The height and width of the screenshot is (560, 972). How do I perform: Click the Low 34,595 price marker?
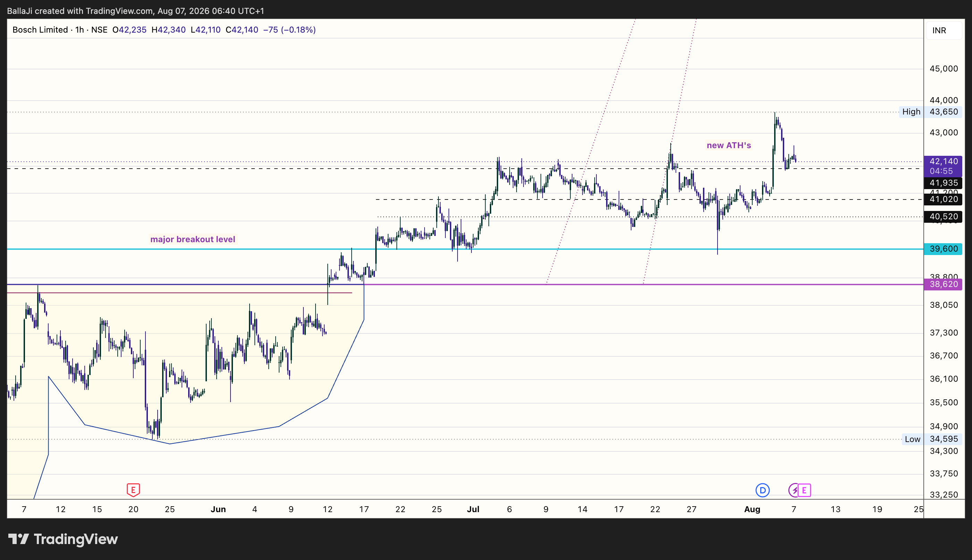(932, 439)
